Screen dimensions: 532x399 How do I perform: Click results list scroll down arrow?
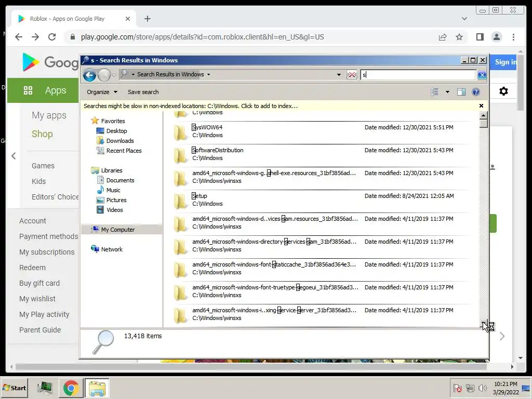pos(484,323)
